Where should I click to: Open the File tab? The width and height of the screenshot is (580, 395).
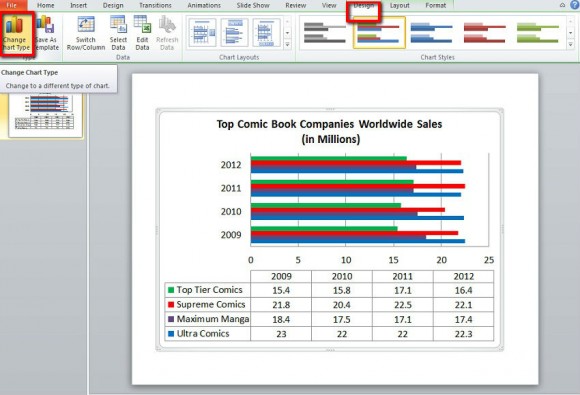coord(12,5)
